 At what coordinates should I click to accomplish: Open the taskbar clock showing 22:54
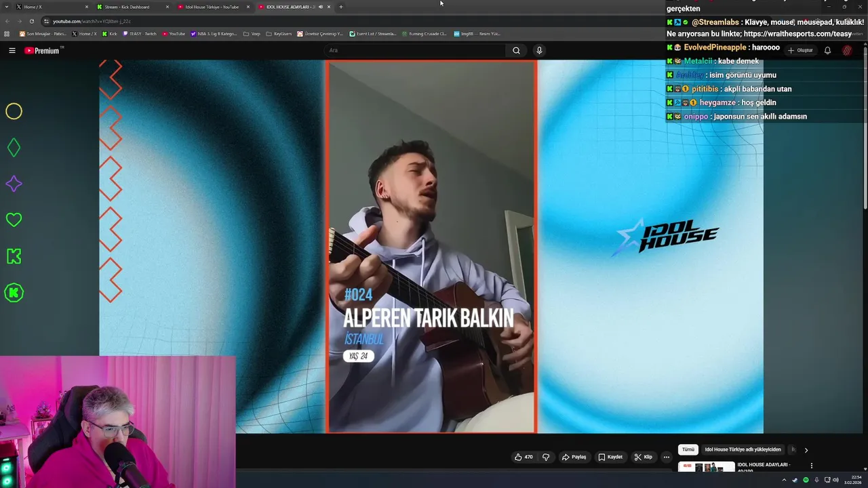pyautogui.click(x=852, y=480)
